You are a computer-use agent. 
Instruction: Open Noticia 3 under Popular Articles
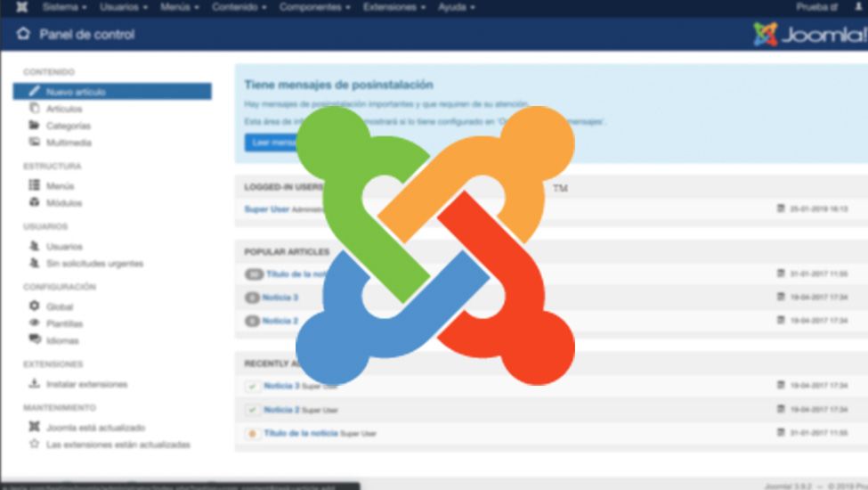[280, 298]
